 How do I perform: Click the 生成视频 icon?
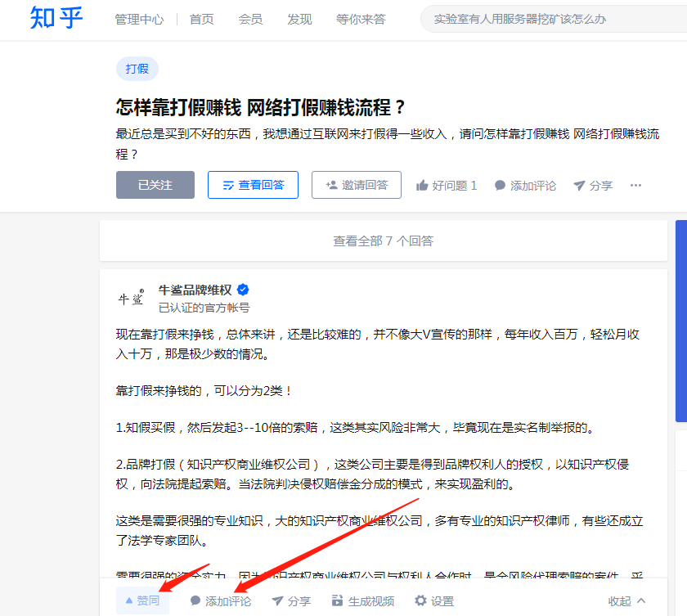[x=337, y=600]
